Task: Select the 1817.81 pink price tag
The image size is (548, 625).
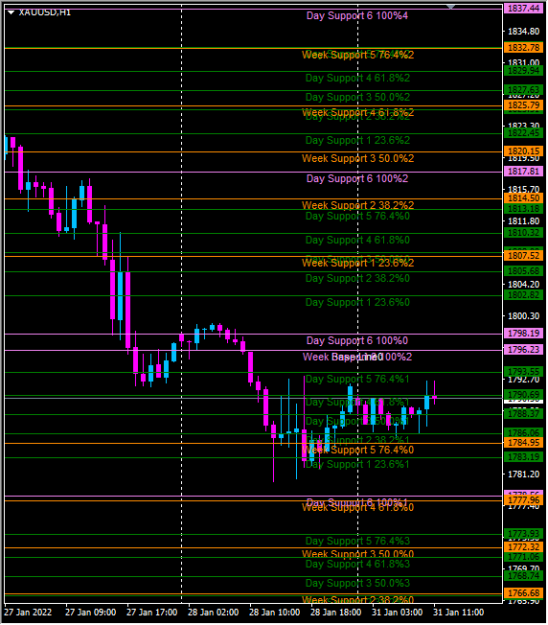Action: coord(523,171)
